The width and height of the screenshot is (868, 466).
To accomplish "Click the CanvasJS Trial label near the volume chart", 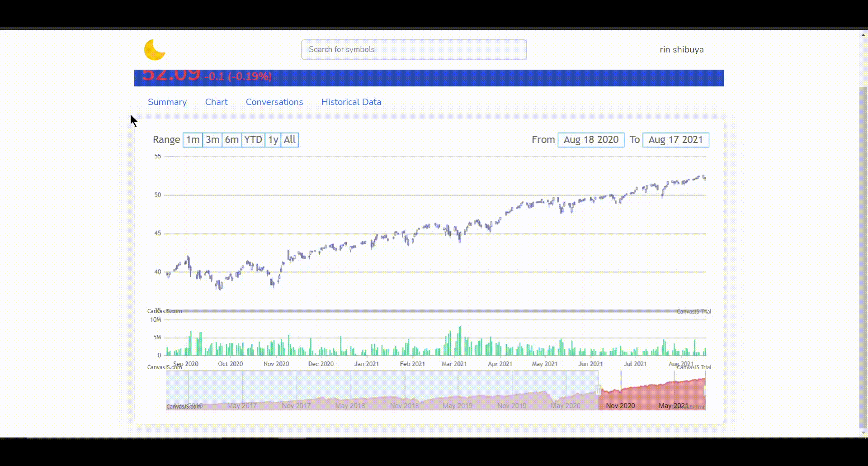I will click(x=694, y=311).
